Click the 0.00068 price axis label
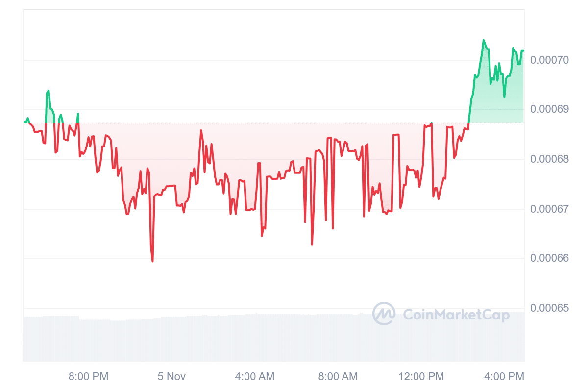This screenshot has height=392, width=588. pyautogui.click(x=549, y=159)
